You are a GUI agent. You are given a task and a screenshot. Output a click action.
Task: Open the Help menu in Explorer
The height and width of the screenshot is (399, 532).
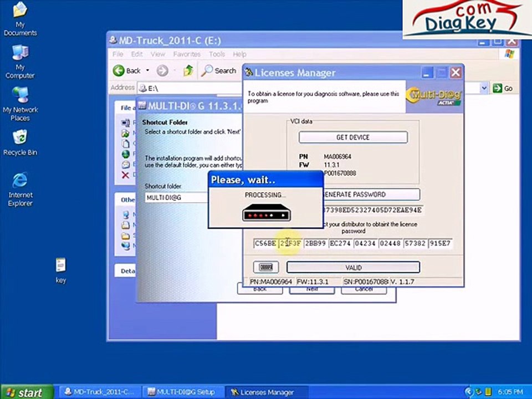point(239,54)
